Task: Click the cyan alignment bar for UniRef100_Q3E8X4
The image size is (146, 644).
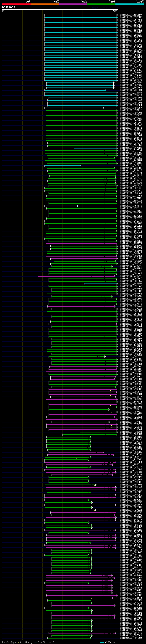Action: 75,90
